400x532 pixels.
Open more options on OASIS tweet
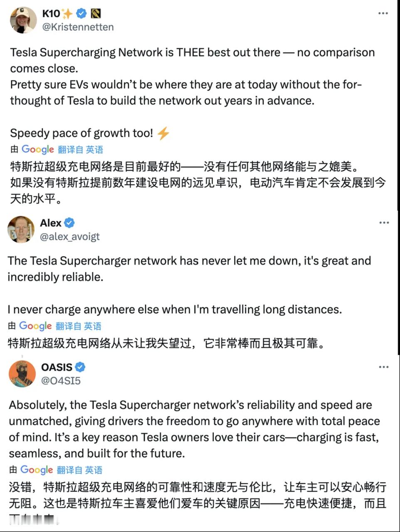(x=383, y=367)
